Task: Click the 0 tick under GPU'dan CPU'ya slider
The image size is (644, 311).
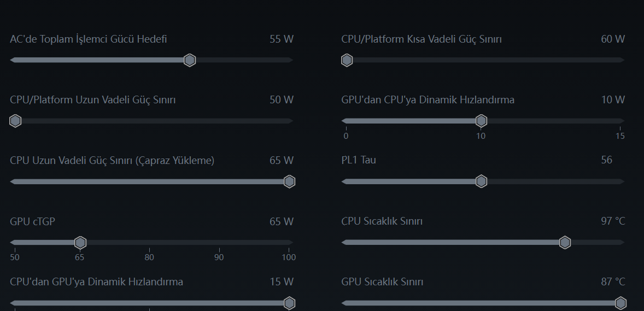Action: point(346,136)
